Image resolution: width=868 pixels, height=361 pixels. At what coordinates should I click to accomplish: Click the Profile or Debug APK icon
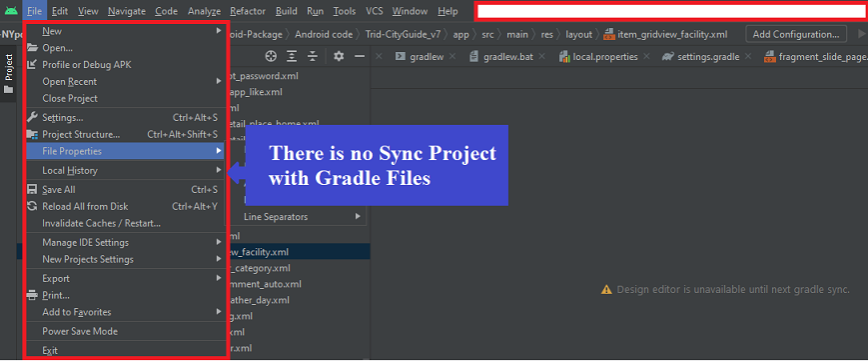pos(33,65)
